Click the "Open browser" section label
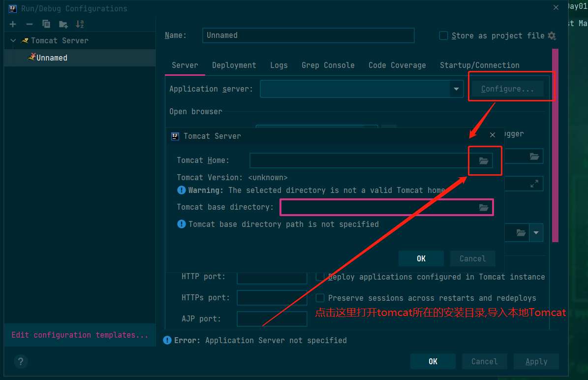 pyautogui.click(x=196, y=112)
